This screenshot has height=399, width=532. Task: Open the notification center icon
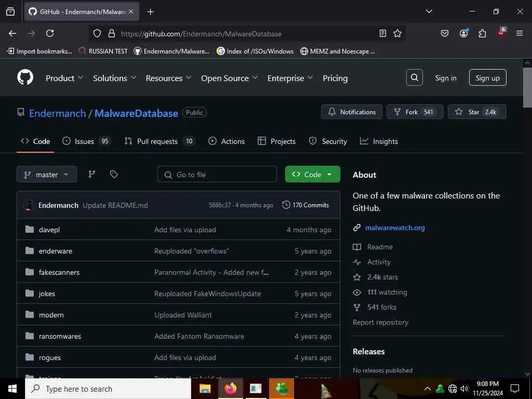coord(515,389)
